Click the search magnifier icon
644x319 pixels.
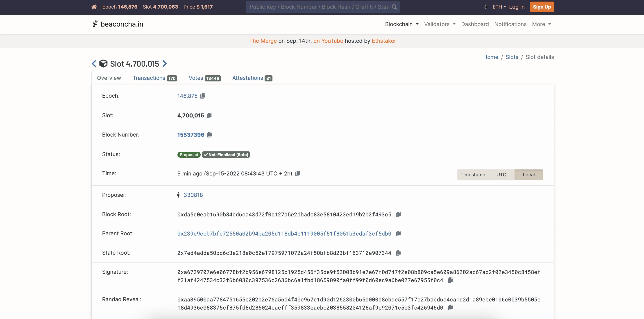(x=394, y=7)
